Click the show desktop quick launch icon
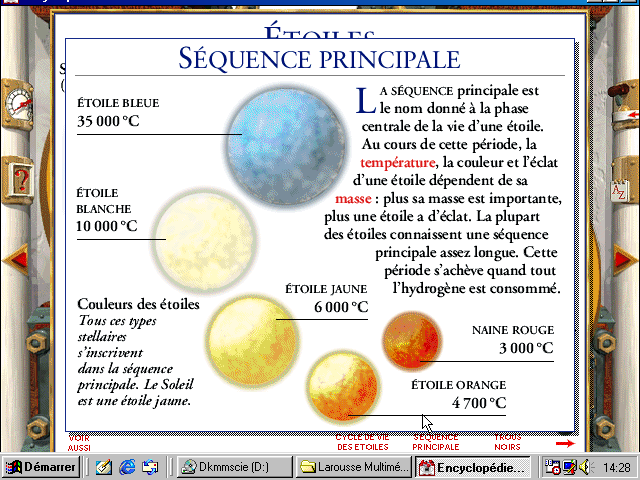This screenshot has height=480, width=640. click(x=150, y=467)
